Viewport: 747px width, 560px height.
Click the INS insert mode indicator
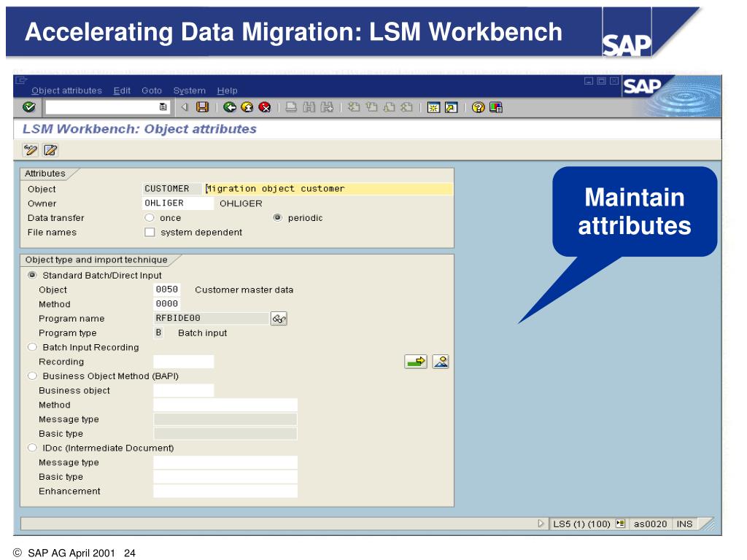click(684, 524)
